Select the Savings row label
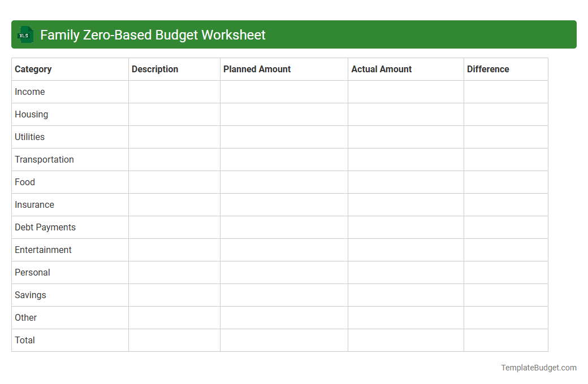Screen dimensions: 588x384 (x=30, y=295)
